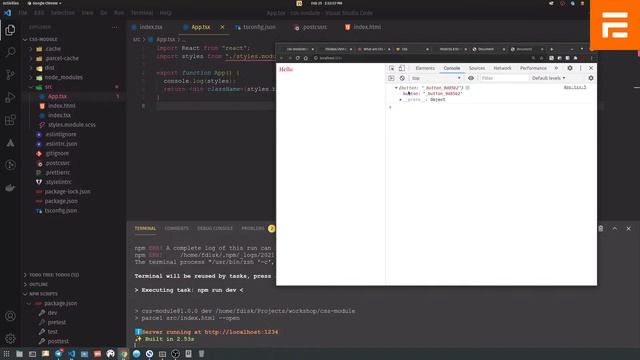Open the console context 'top' dropdown
The image size is (640, 360).
coord(436,78)
